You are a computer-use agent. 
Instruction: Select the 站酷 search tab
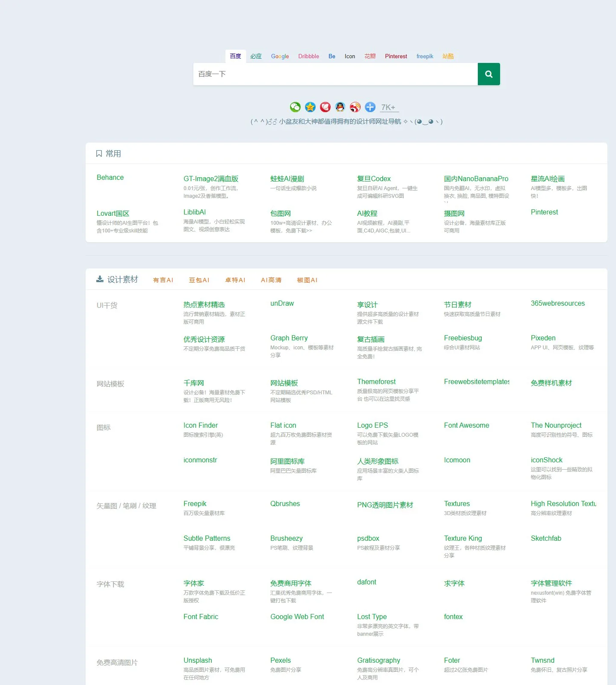[448, 56]
